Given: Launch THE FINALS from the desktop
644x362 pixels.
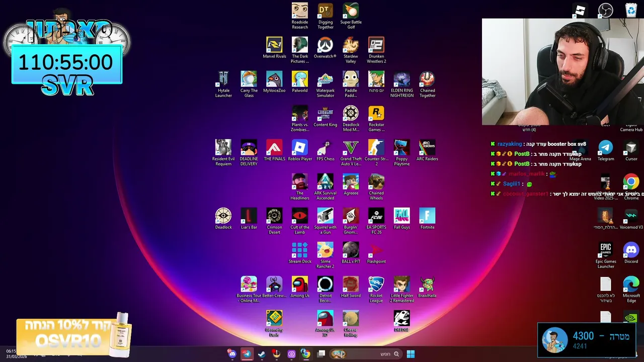Looking at the screenshot, I should click(274, 150).
